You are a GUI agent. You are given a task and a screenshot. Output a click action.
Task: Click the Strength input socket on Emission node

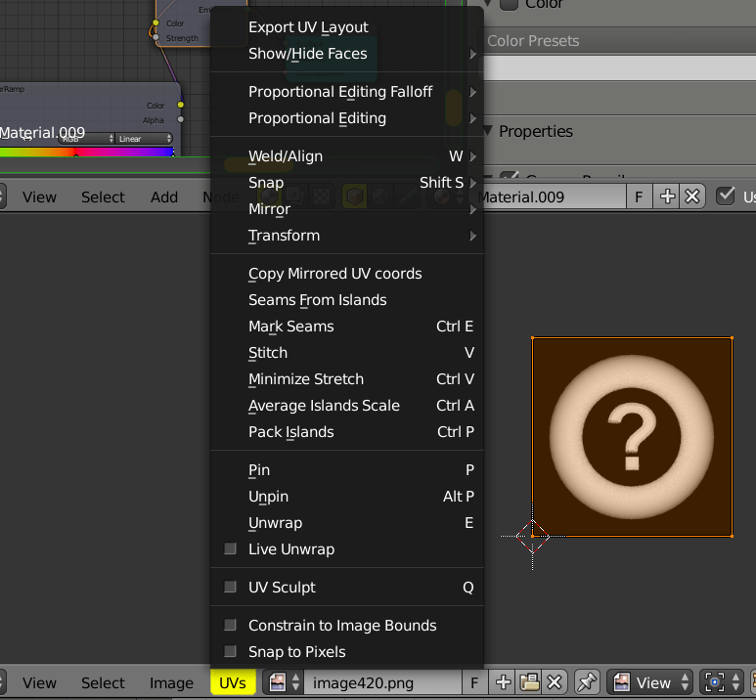156,37
